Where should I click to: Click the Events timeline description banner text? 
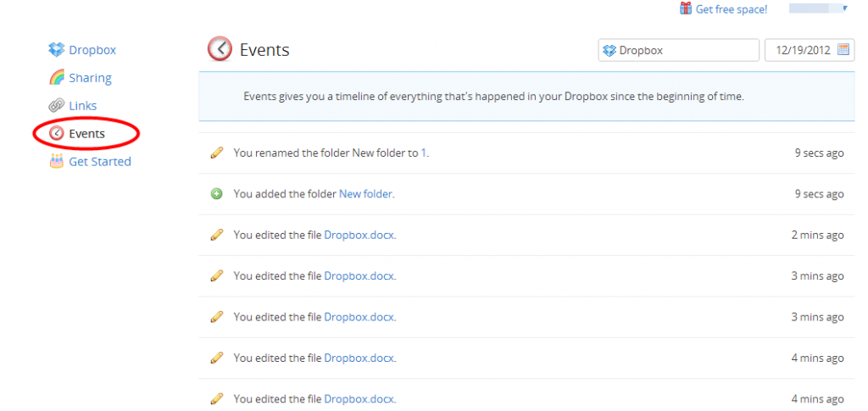click(x=494, y=97)
